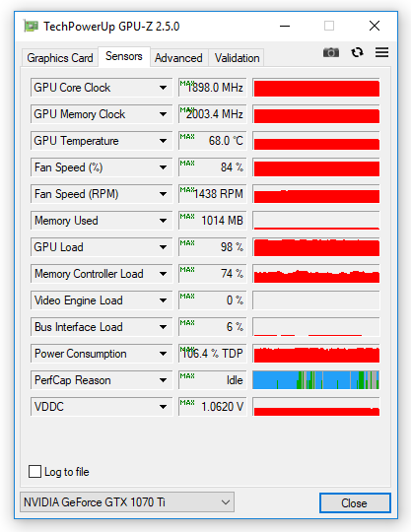This screenshot has height=532, width=411.
Task: Click the GPU Core Clock history graph
Action: click(316, 88)
